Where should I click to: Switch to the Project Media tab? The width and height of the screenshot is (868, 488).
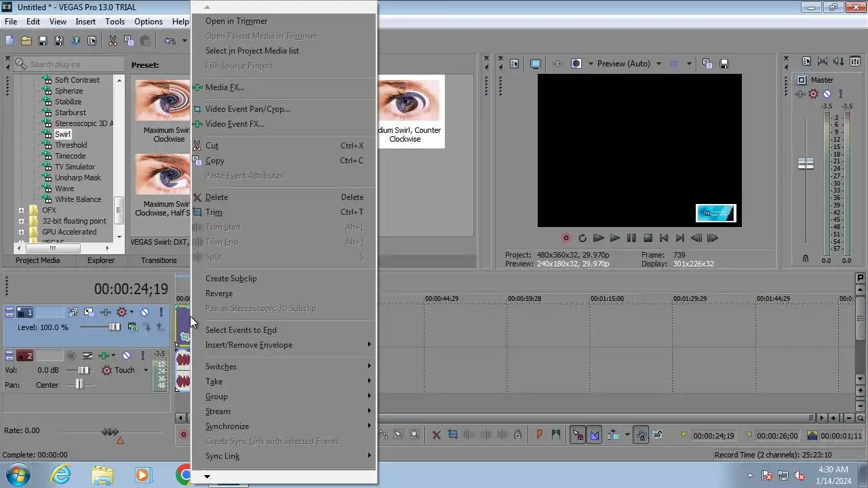coord(37,260)
